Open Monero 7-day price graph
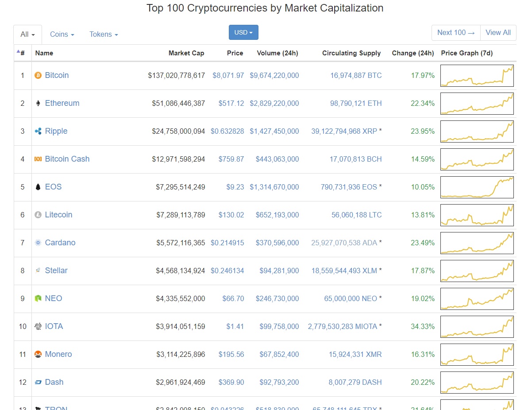The image size is (532, 410). coord(477,355)
